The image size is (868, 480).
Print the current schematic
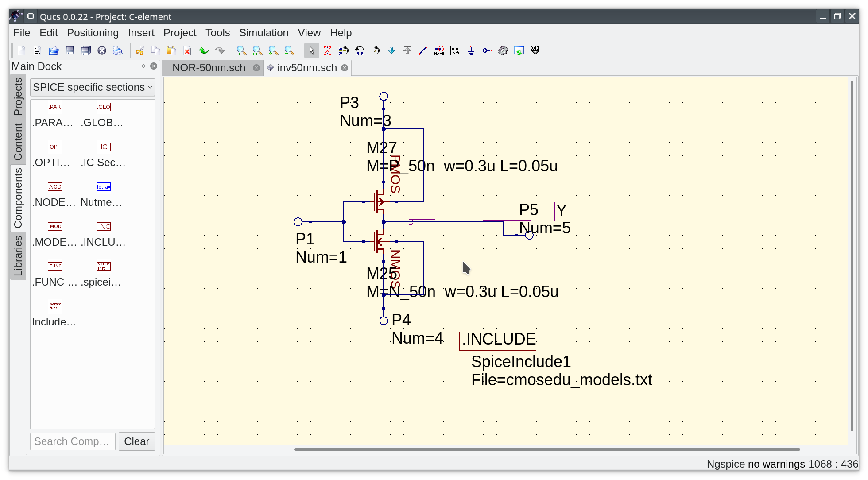coord(117,50)
